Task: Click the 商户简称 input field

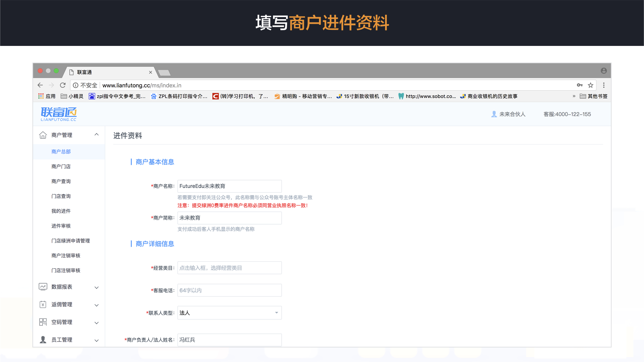Action: [x=229, y=218]
